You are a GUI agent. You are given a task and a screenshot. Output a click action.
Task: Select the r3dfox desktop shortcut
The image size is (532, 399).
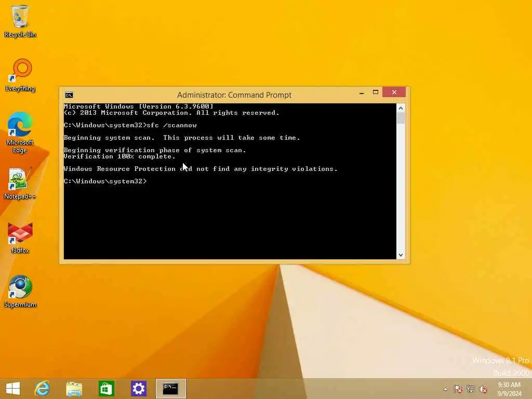point(20,238)
